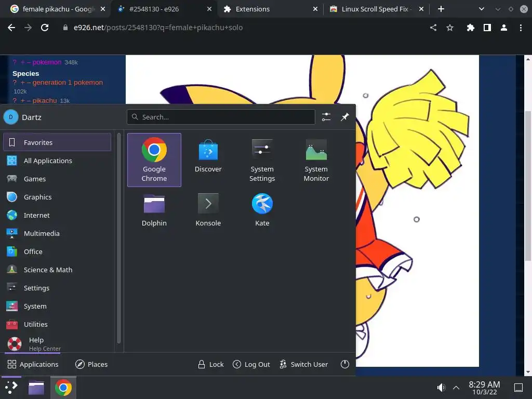Open the System category
The image size is (532, 399).
coord(57,306)
